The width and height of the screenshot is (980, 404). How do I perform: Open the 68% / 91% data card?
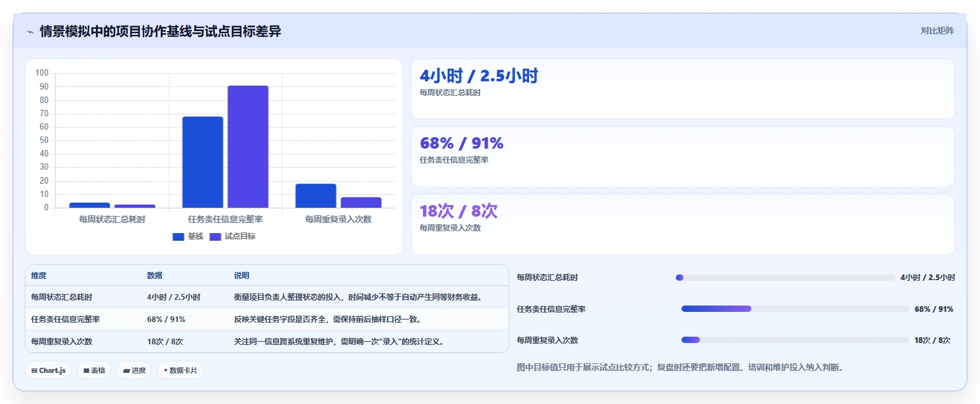coord(683,156)
